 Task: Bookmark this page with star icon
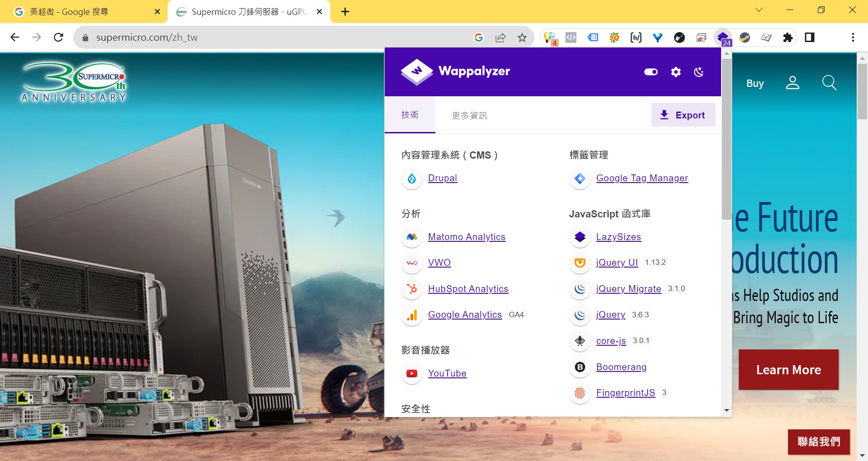click(x=522, y=38)
